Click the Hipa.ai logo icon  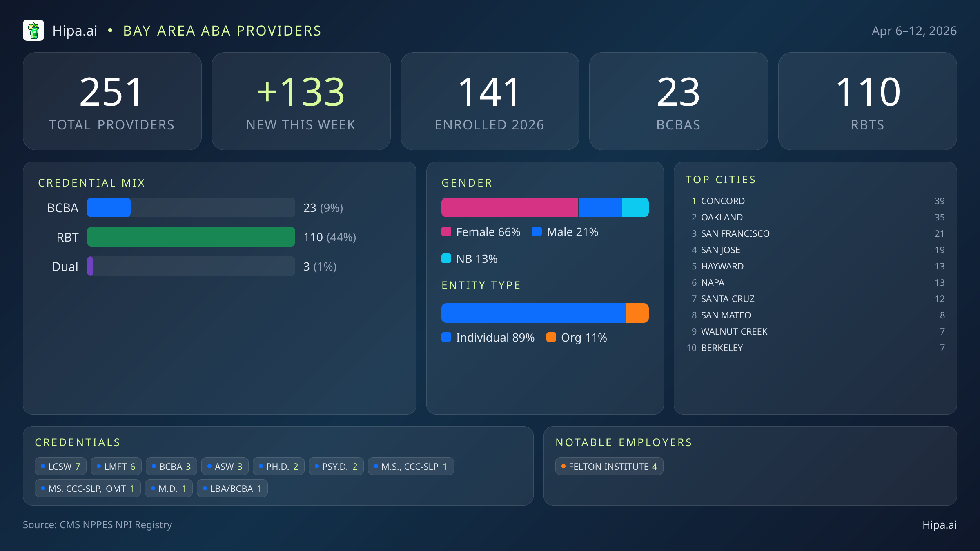[x=33, y=31]
